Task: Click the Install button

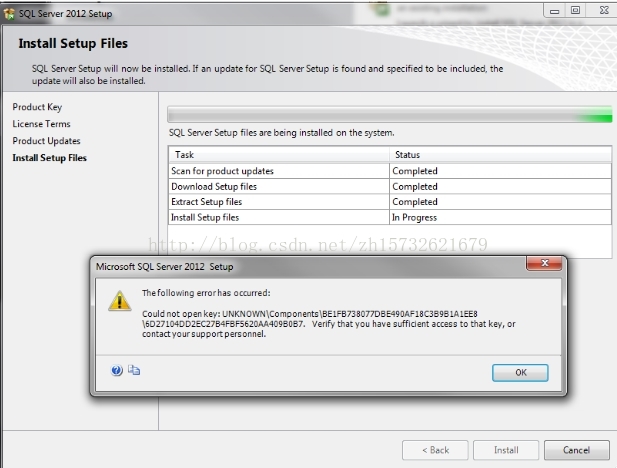Action: 506,450
